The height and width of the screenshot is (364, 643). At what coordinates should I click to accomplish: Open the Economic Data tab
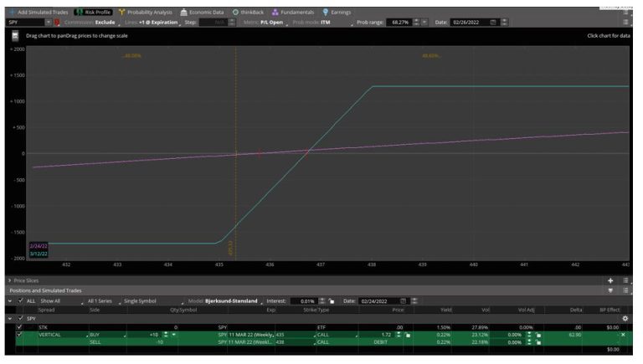202,13
